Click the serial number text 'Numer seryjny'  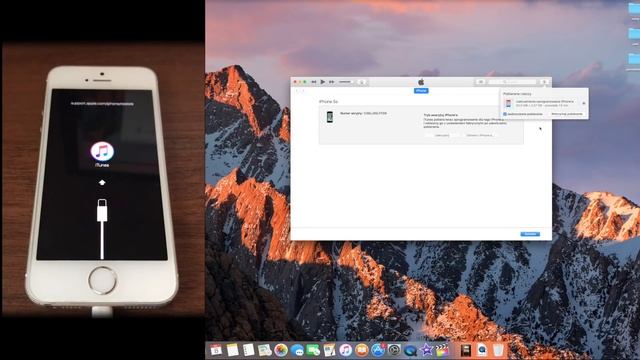(x=363, y=113)
